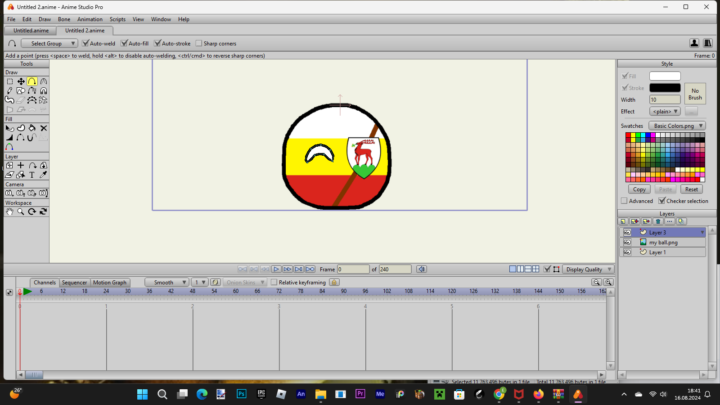Pick the Delete Shape tool in Fill
This screenshot has width=720, height=405.
[44, 129]
